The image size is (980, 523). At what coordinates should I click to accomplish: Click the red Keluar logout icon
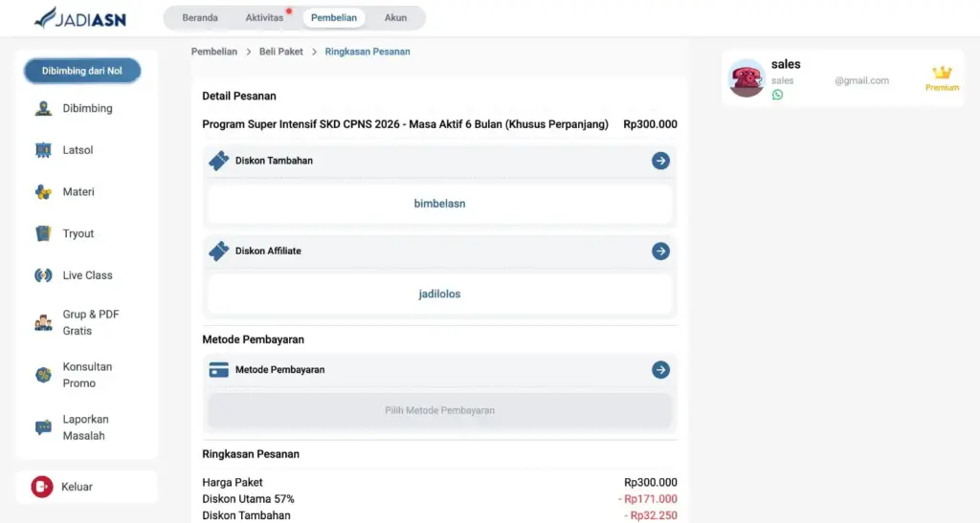pyautogui.click(x=41, y=487)
